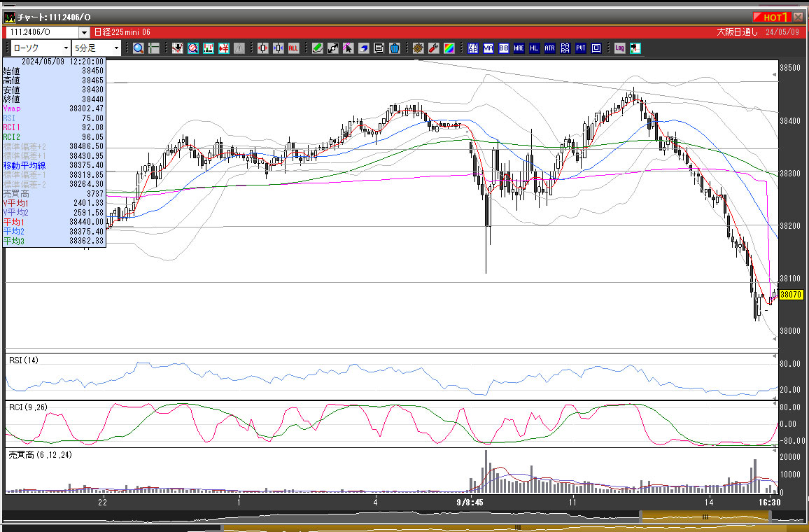Click the 移動平均線 row in data box
Screen dimensions: 809x532
tap(54, 165)
